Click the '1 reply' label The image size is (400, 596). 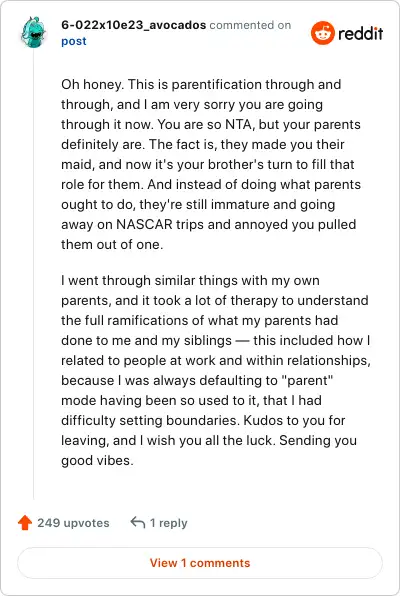click(168, 523)
